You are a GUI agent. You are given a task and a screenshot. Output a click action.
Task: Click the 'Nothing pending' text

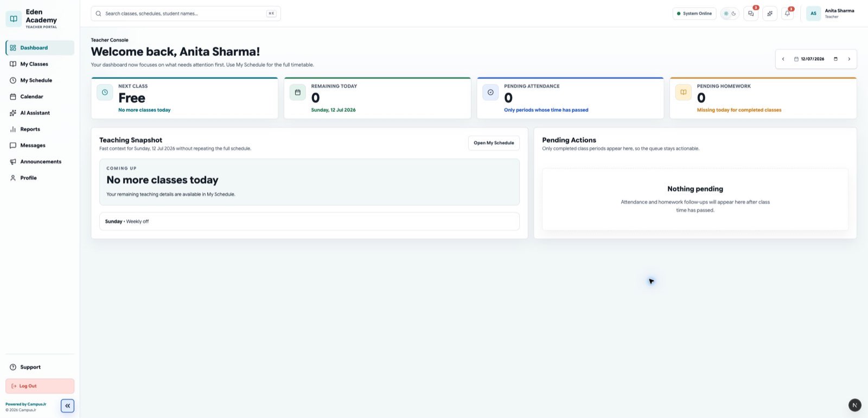click(695, 189)
